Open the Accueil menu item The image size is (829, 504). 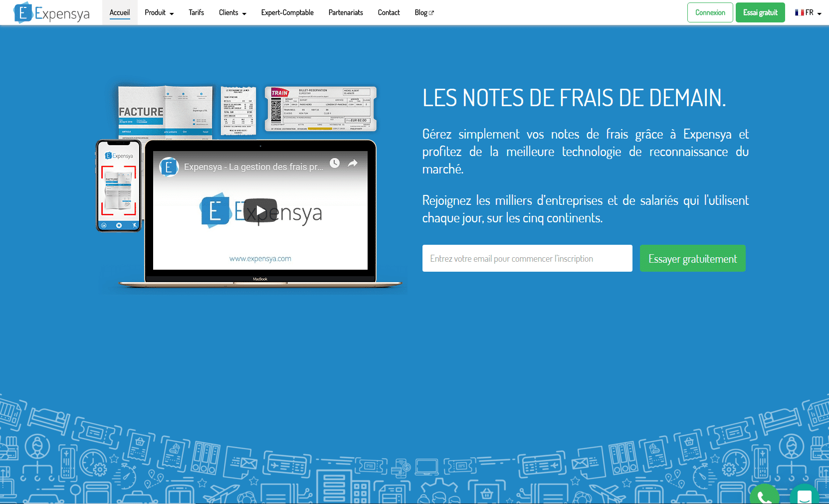[x=120, y=12]
